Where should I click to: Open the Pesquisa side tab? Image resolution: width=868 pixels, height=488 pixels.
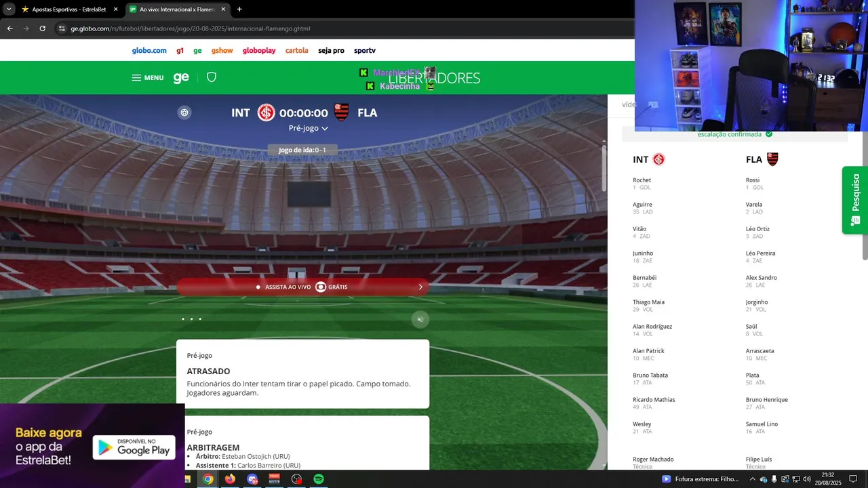tap(855, 200)
